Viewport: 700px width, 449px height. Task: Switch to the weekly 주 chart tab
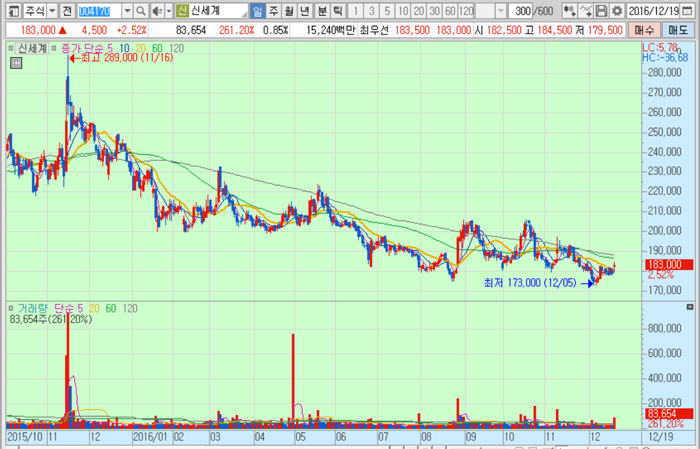coord(273,11)
